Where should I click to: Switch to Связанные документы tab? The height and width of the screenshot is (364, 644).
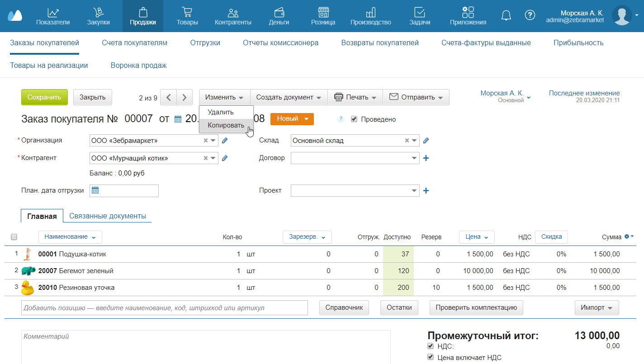[x=108, y=216]
